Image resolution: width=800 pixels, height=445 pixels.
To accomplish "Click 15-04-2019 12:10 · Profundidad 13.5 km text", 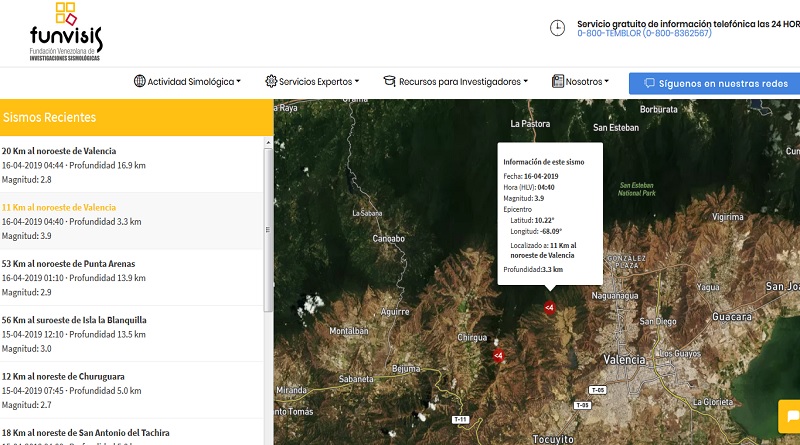I will pyautogui.click(x=73, y=334).
